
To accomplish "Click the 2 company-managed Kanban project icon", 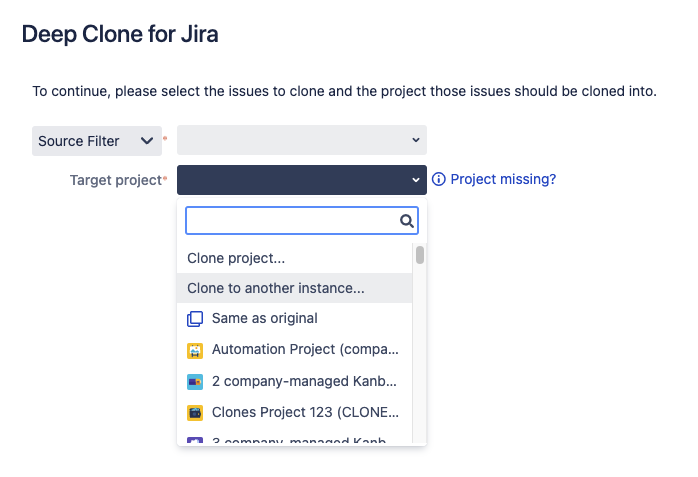I will coord(195,382).
